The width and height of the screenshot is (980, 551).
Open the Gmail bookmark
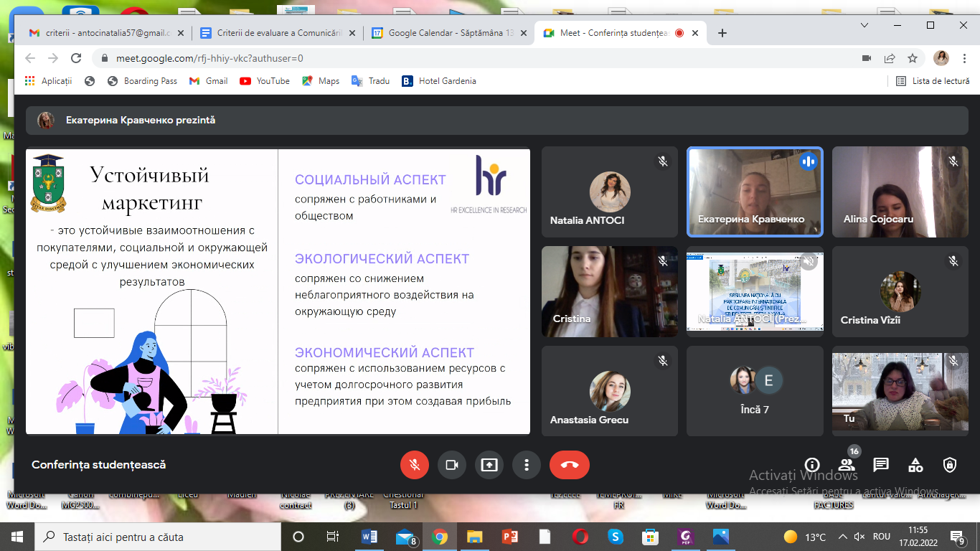point(209,81)
